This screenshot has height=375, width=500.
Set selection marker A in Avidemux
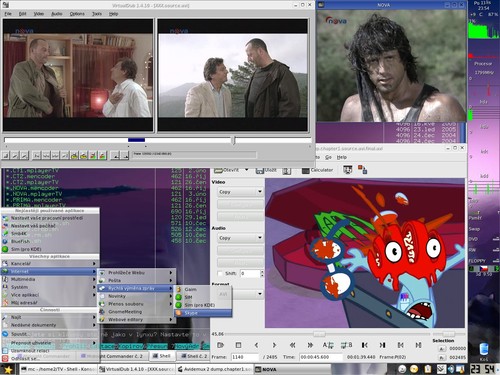point(328,345)
